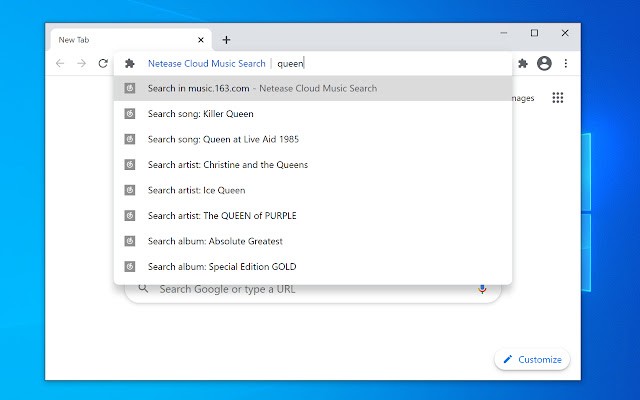Screen dimensions: 640x400
Task: Choose Search song: Killer Queen
Action: (x=313, y=114)
